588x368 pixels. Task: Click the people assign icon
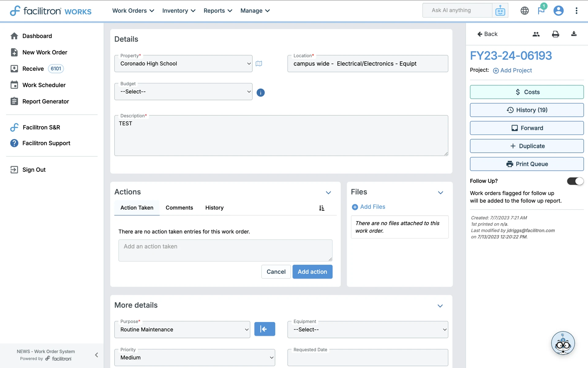[536, 34]
